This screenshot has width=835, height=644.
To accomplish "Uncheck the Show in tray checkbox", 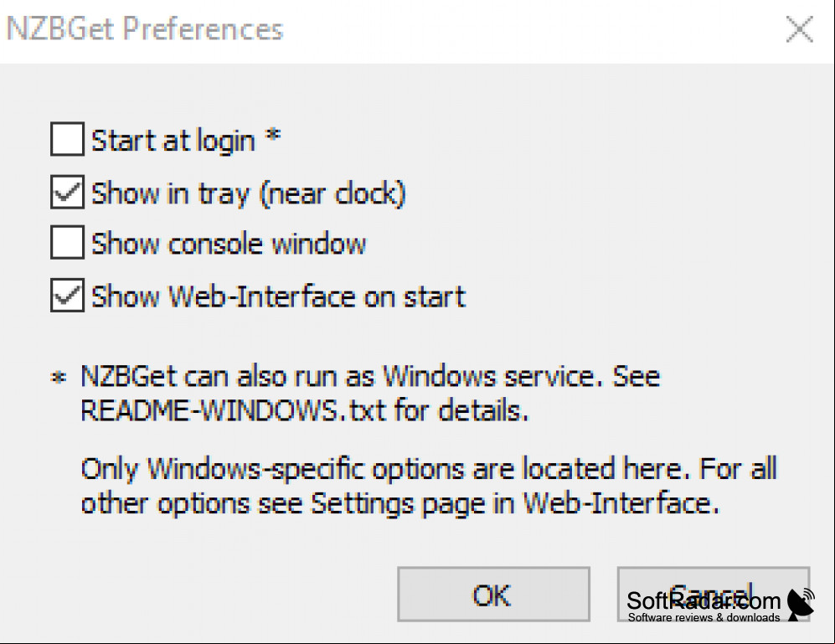I will click(67, 192).
